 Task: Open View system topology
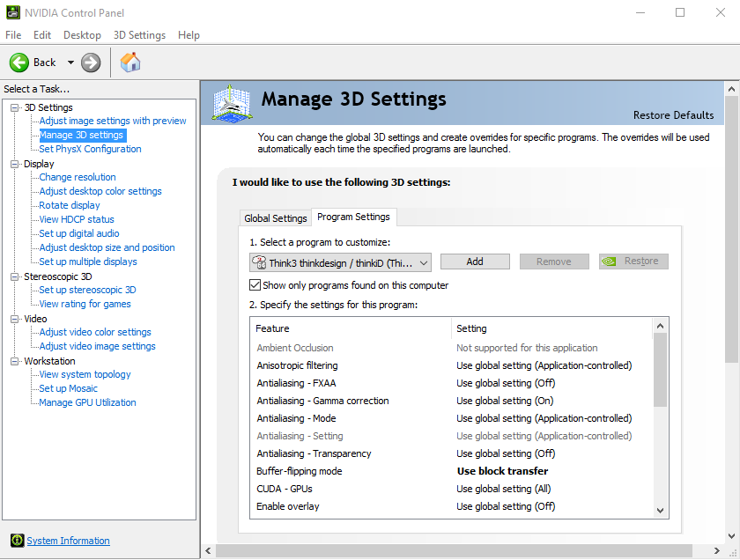pyautogui.click(x=85, y=374)
